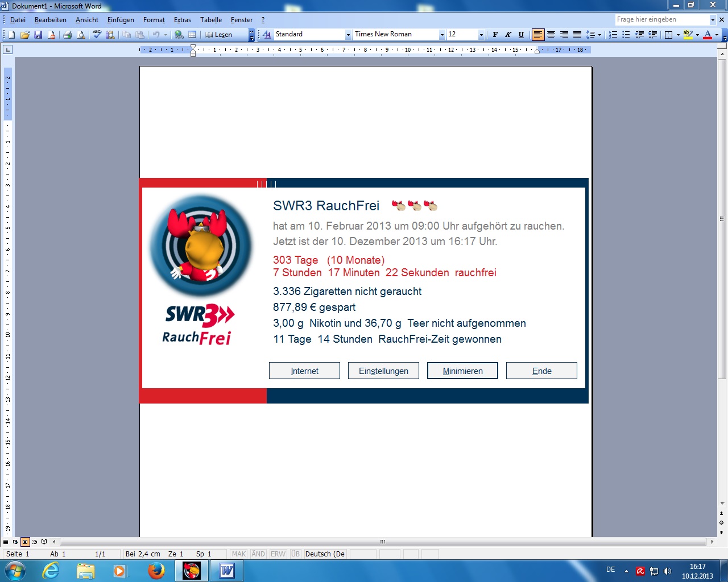Image resolution: width=728 pixels, height=582 pixels.
Task: Apply outside border to selection
Action: (669, 35)
